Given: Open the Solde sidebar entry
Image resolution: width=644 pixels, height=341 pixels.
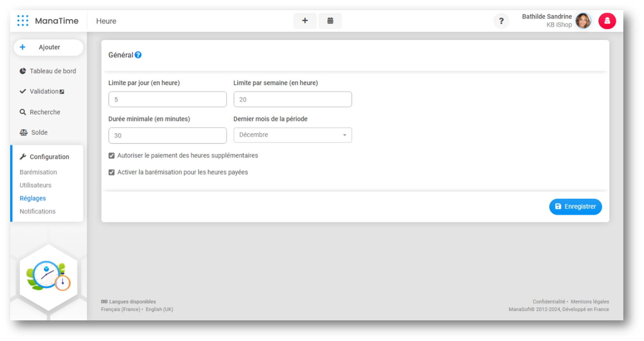Looking at the screenshot, I should tap(39, 133).
